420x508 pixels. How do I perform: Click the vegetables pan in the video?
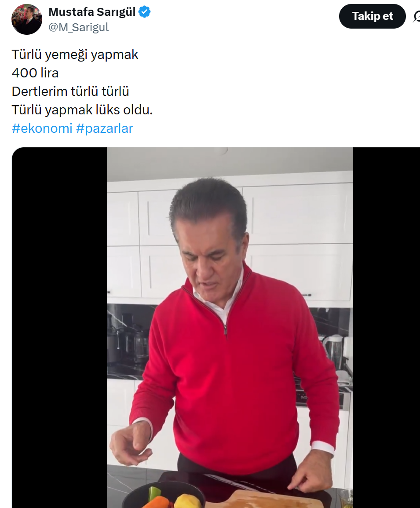point(164,496)
